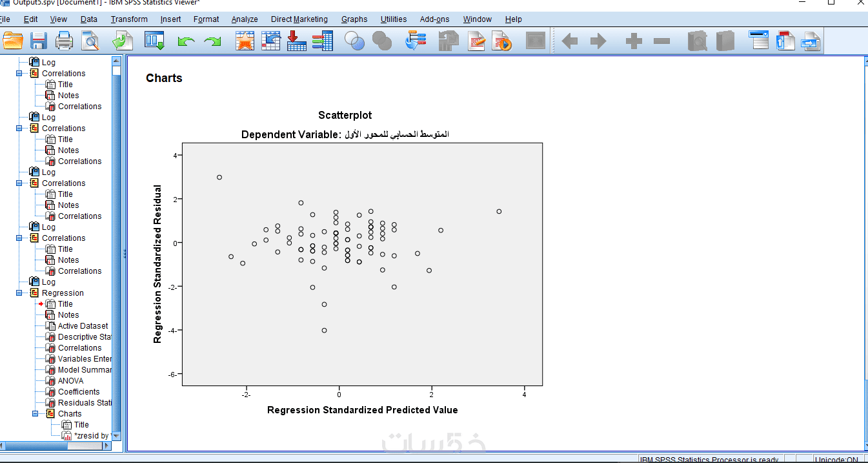Create or edit autoscript pencil icon
Image resolution: width=868 pixels, height=463 pixels.
pos(476,42)
